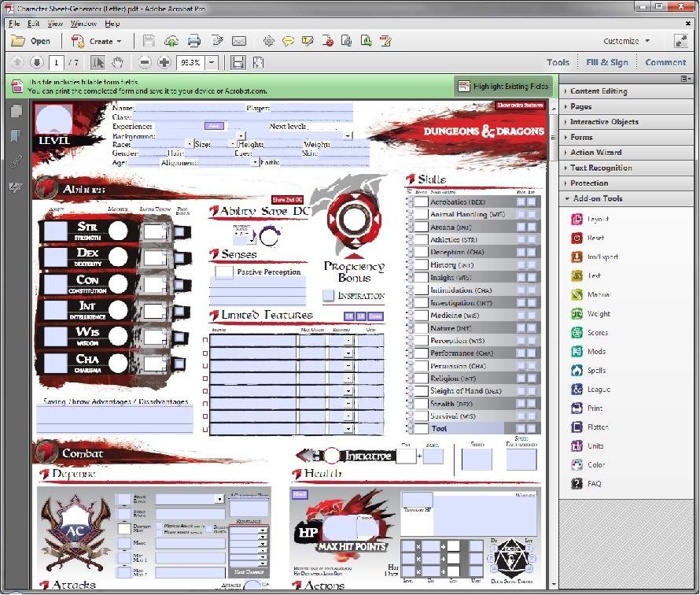The width and height of the screenshot is (700, 595).
Task: Select the Hand pan tool
Action: [117, 62]
